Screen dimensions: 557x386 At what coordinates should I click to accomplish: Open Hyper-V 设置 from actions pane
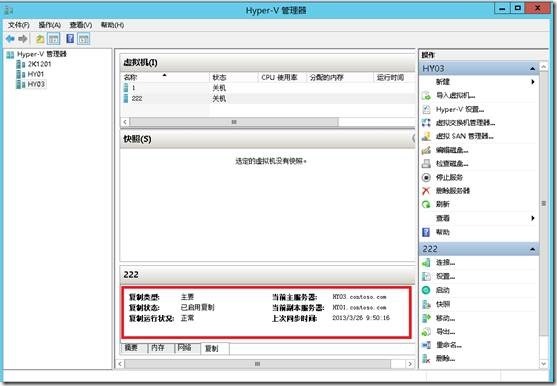coord(460,109)
